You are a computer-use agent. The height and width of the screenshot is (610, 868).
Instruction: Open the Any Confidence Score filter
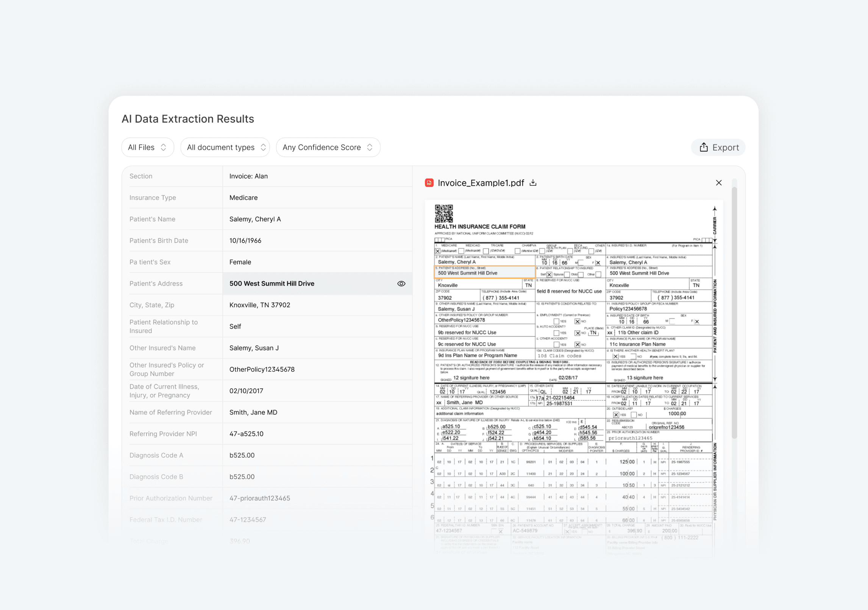[322, 147]
